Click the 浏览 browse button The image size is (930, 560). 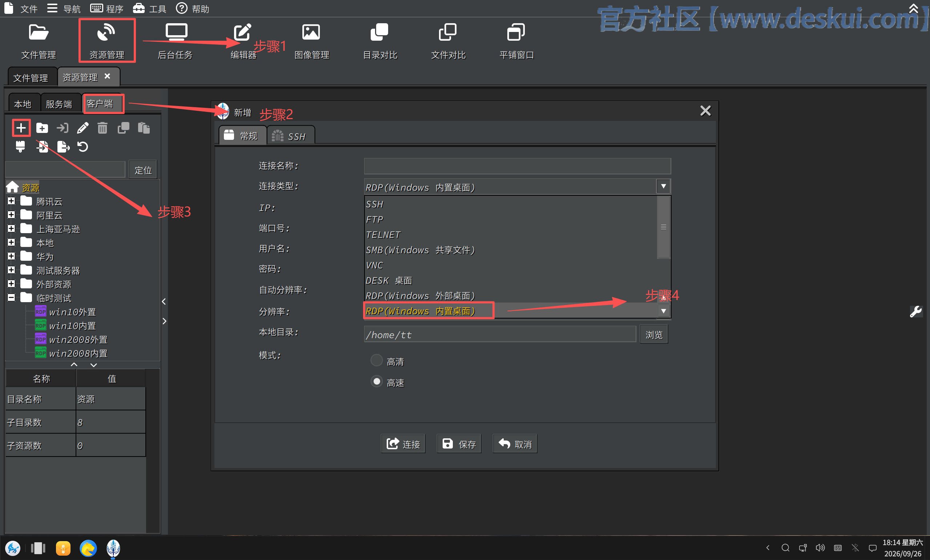[654, 334]
